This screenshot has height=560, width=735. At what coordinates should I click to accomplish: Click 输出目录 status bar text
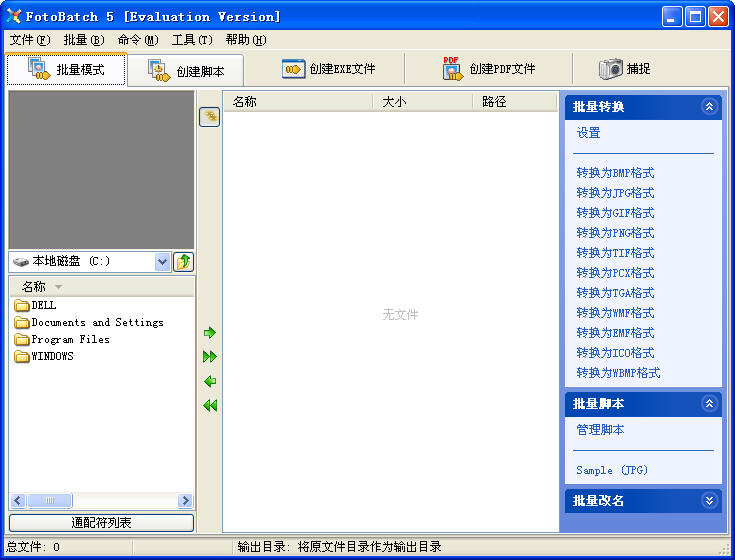[x=339, y=547]
